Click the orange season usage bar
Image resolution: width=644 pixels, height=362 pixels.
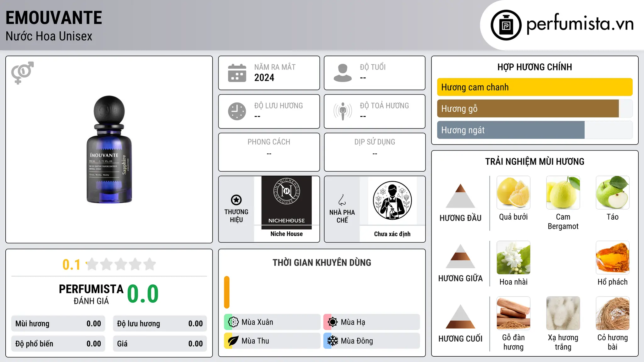227,292
